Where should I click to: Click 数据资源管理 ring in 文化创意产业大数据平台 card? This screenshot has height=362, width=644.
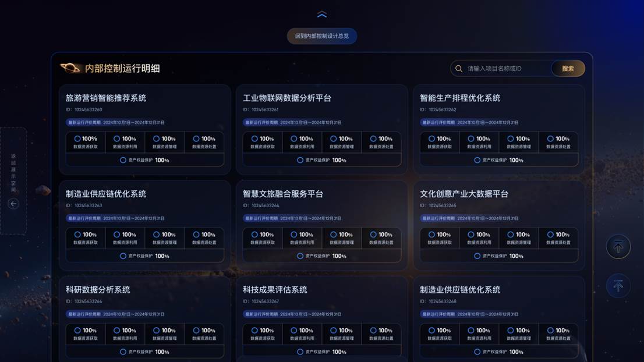[x=511, y=235]
